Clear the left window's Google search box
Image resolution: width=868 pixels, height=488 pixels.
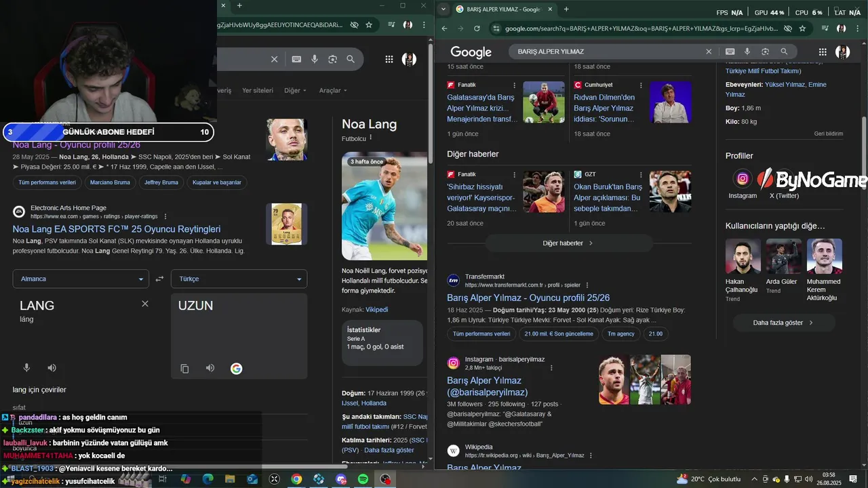pyautogui.click(x=274, y=59)
